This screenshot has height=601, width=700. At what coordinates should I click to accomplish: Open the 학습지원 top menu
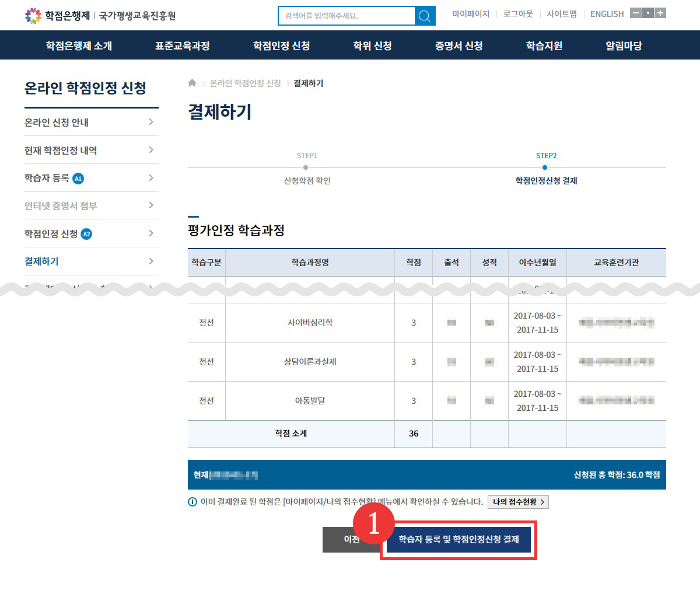point(544,46)
